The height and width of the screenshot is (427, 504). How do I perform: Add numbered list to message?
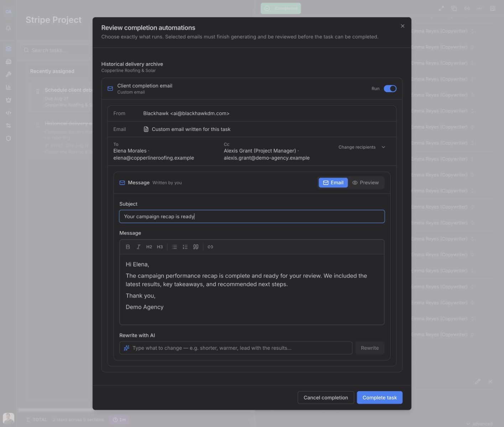pyautogui.click(x=185, y=247)
